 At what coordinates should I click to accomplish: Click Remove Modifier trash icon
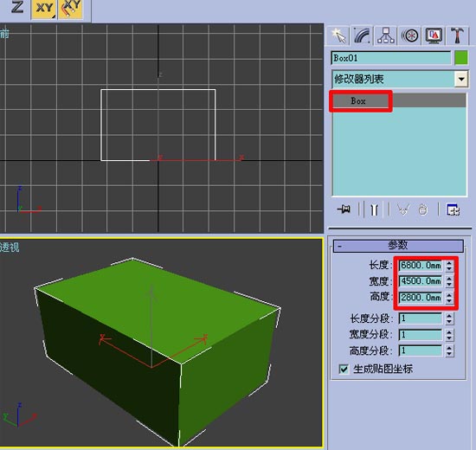pos(423,209)
